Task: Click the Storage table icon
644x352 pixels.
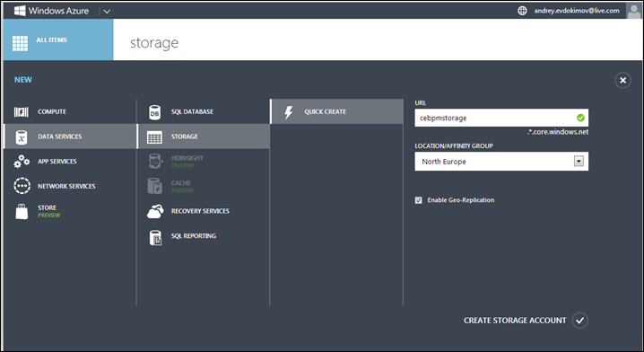Action: click(x=154, y=137)
